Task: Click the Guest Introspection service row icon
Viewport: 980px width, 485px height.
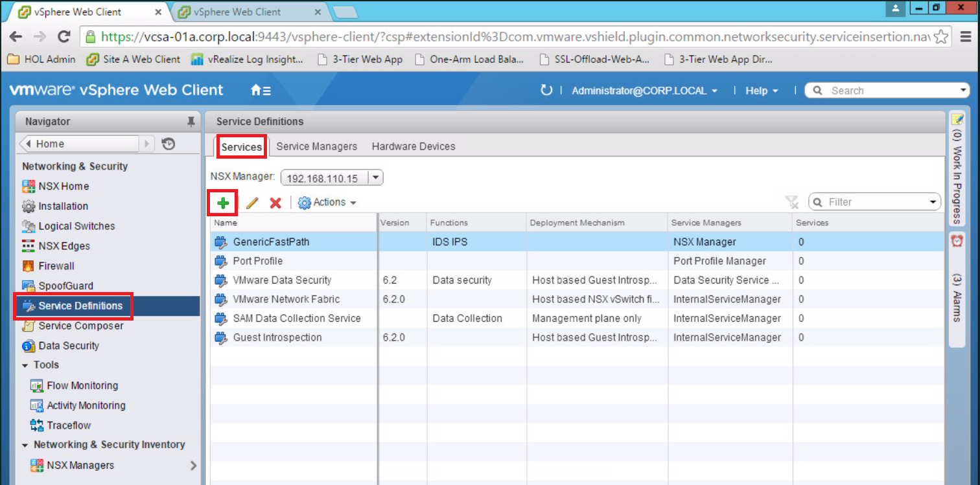Action: 222,338
